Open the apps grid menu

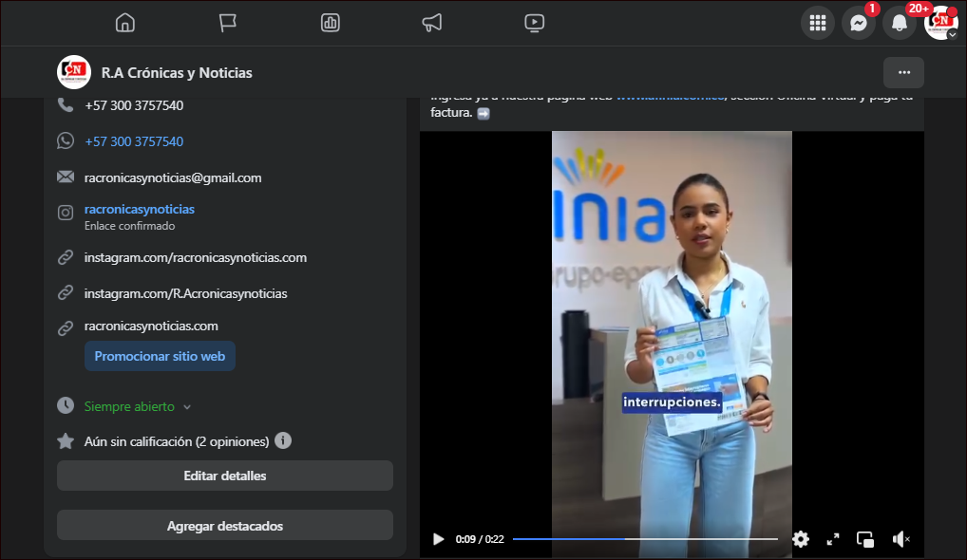pos(817,23)
